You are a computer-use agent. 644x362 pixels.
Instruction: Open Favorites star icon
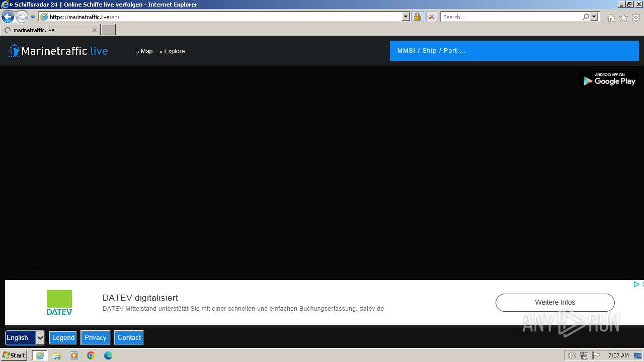[x=623, y=18]
